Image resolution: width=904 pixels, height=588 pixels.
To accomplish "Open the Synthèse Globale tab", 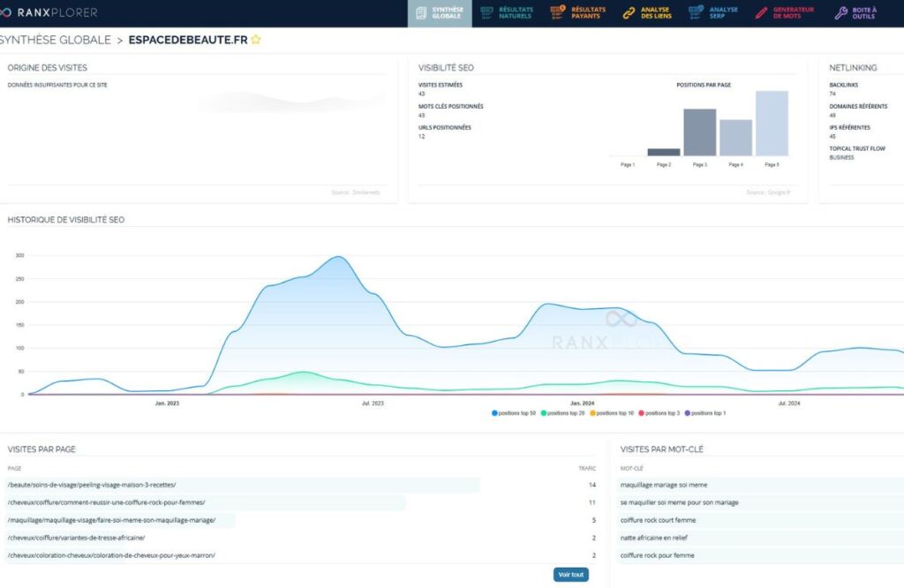I will [x=440, y=13].
